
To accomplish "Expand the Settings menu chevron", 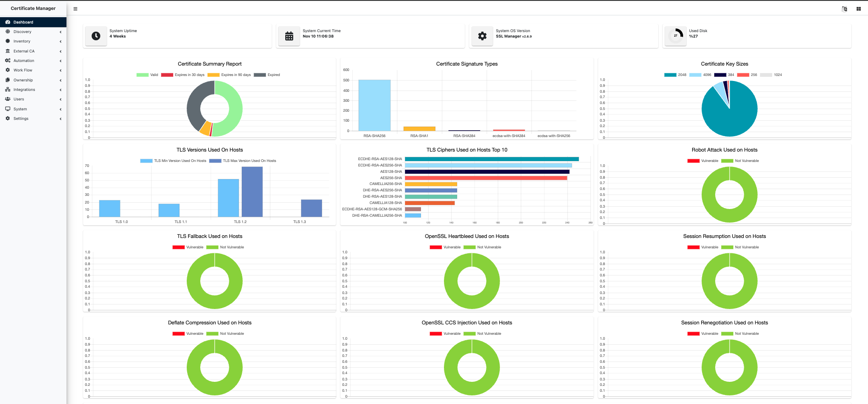I will (x=61, y=119).
